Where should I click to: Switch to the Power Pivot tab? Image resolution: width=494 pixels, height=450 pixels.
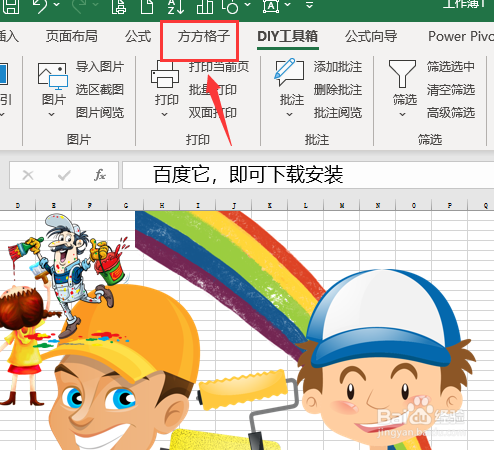tap(461, 36)
